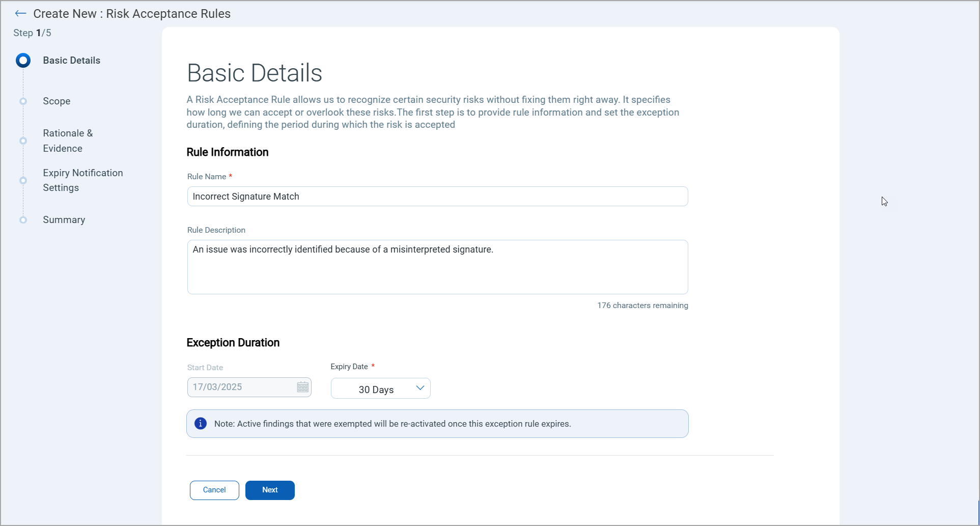Click the Create New : Risk Acceptance Rules title
This screenshot has height=526, width=980.
(132, 14)
